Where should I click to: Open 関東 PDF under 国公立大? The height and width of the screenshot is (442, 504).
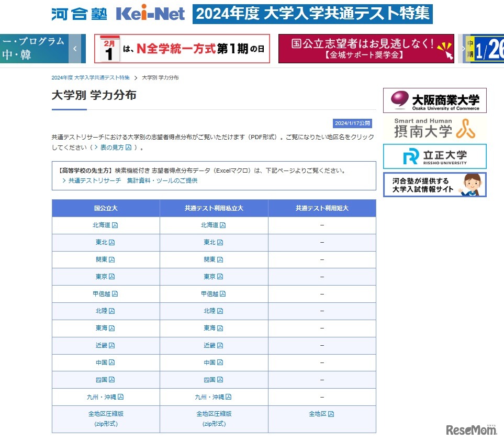tap(105, 259)
